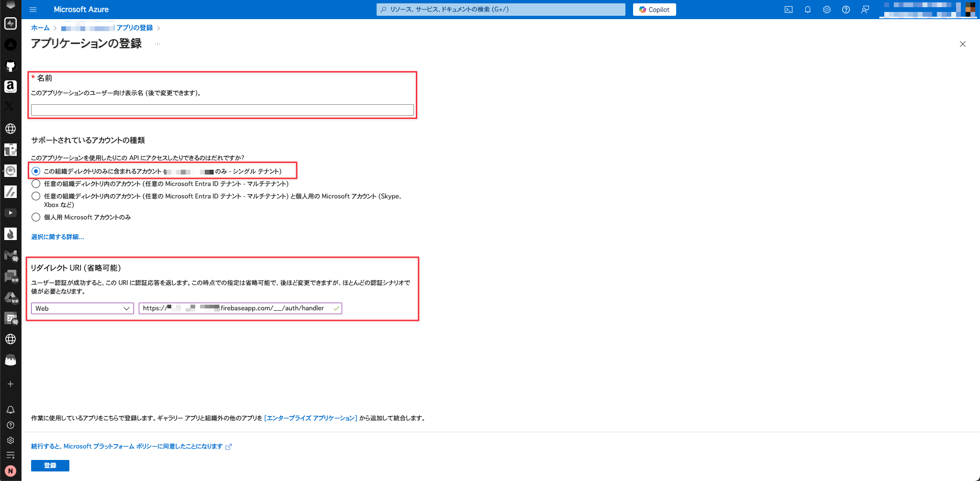Viewport: 980px width, 481px height.
Task: Open the @ mail icon in sidebar
Action: pos(11,171)
